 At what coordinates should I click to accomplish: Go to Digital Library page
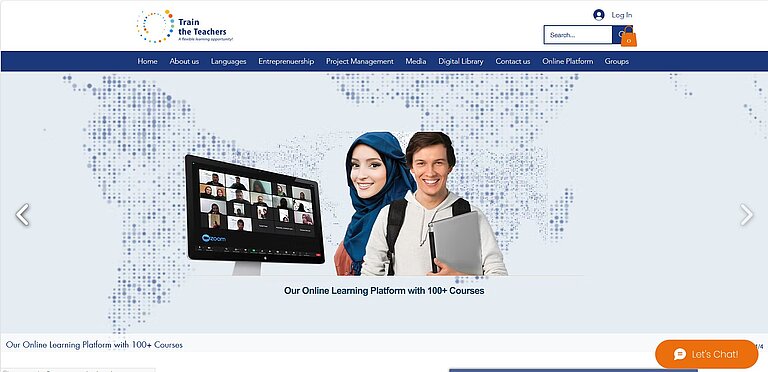[x=461, y=61]
